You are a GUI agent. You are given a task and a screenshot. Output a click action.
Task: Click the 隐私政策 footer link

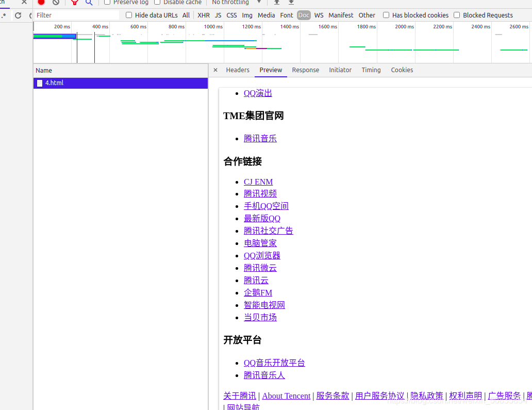[x=427, y=396]
